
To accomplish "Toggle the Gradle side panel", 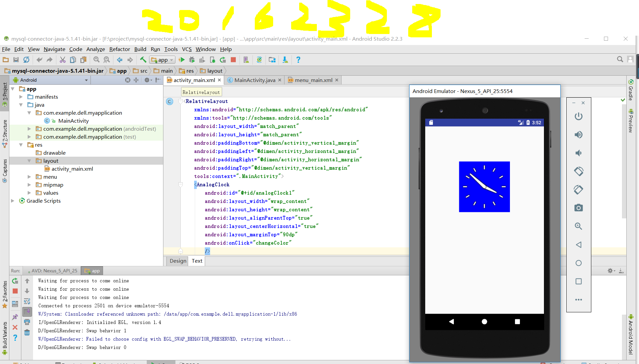I will (631, 90).
